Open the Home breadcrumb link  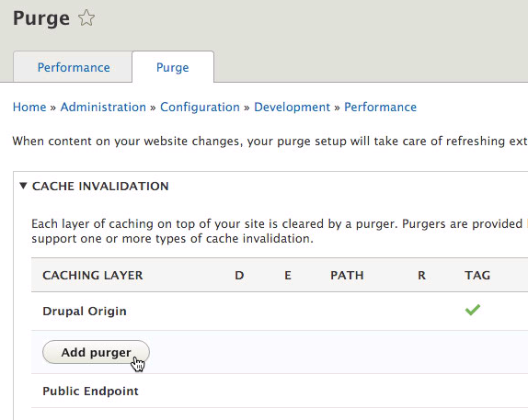29,107
